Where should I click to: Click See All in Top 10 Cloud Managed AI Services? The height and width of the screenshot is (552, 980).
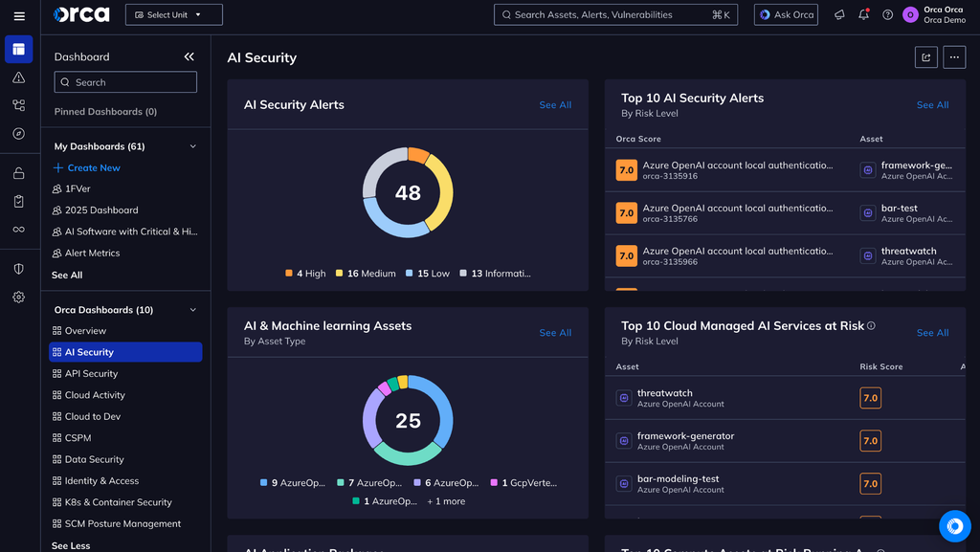932,333
